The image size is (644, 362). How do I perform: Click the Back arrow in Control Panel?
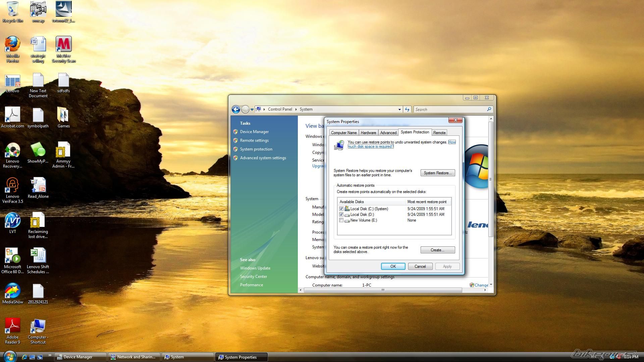[236, 109]
